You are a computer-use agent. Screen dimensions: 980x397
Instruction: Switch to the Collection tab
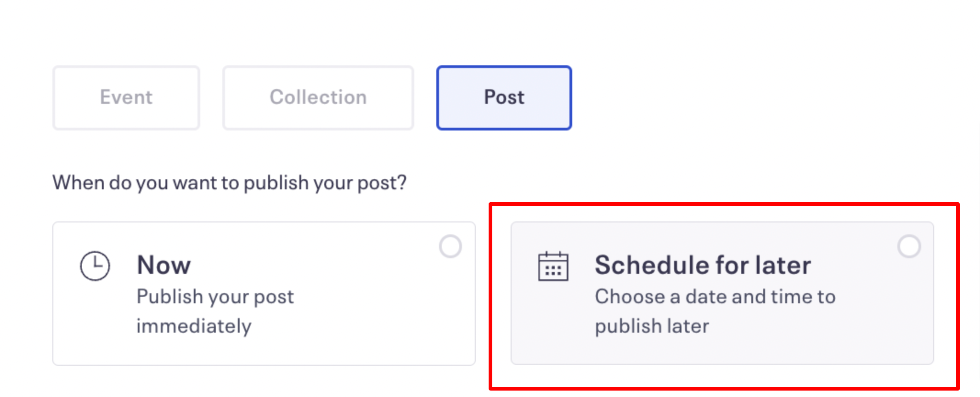click(318, 97)
